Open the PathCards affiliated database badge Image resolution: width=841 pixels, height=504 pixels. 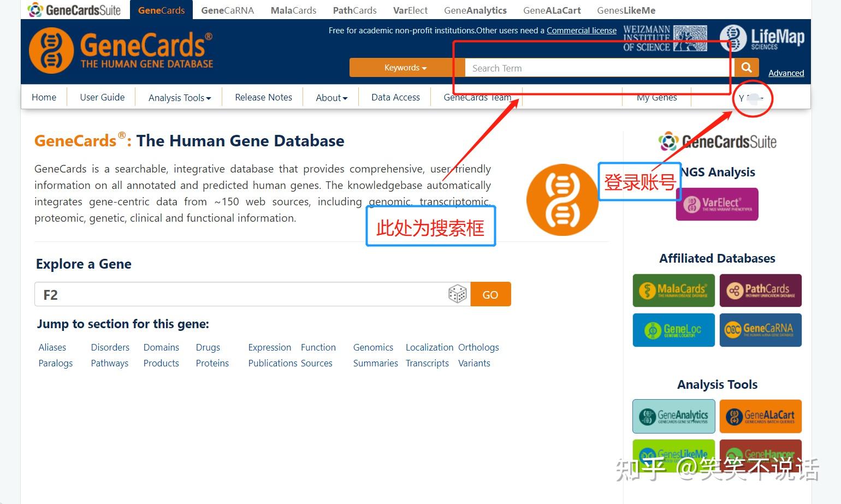760,290
